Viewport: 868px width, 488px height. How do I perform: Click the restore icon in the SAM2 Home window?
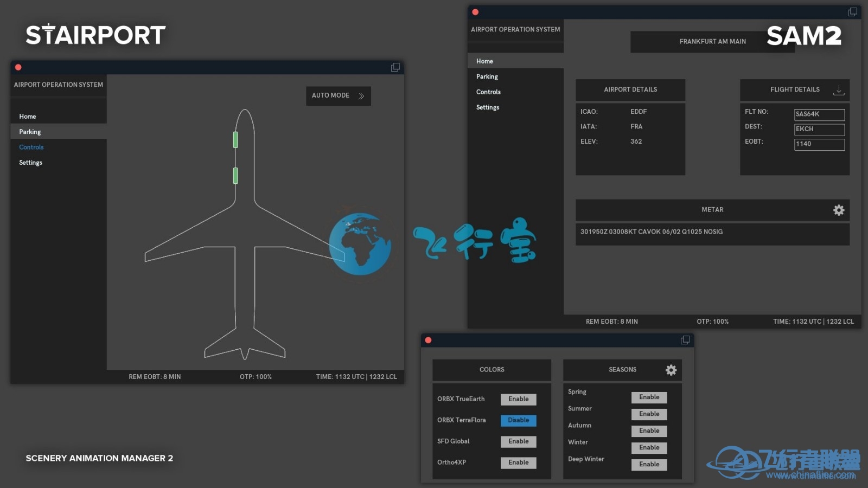coord(853,12)
